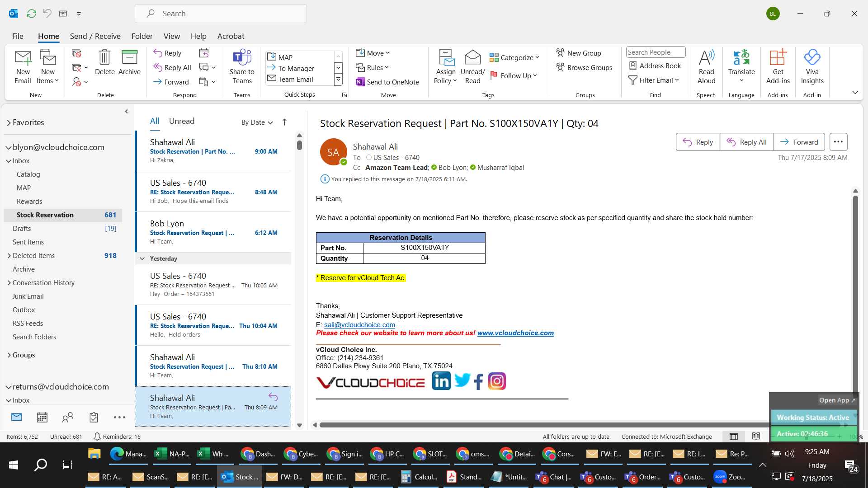Image resolution: width=868 pixels, height=488 pixels.
Task: Expand Deleted Items folder
Action: pos(9,256)
